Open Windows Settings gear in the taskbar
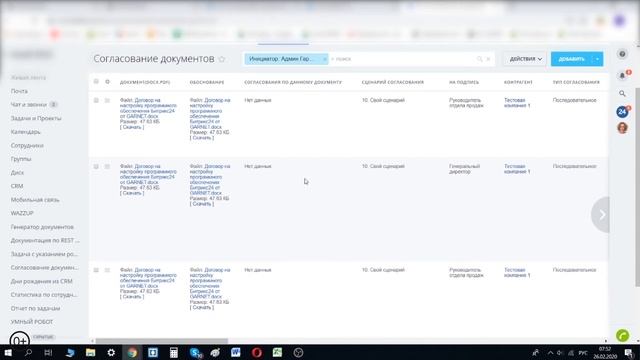The width and height of the screenshot is (640, 360). [x=111, y=353]
